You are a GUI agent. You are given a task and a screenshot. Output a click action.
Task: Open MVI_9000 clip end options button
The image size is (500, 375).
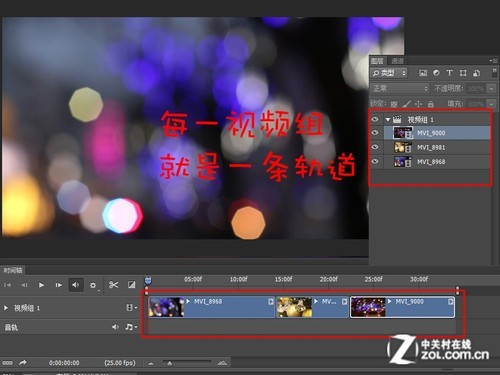450,302
